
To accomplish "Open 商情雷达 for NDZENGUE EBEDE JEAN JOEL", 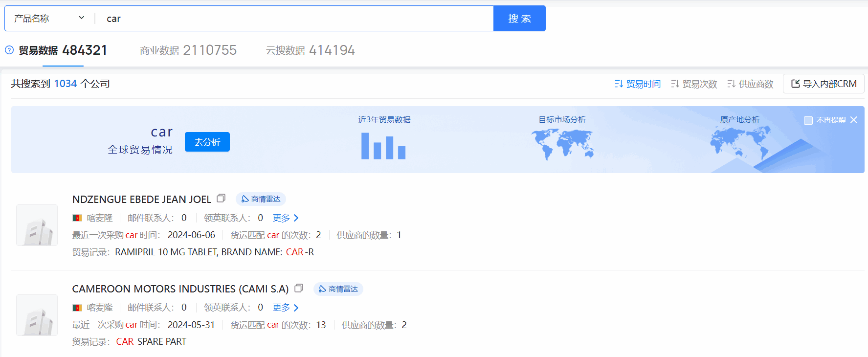I will coord(261,199).
